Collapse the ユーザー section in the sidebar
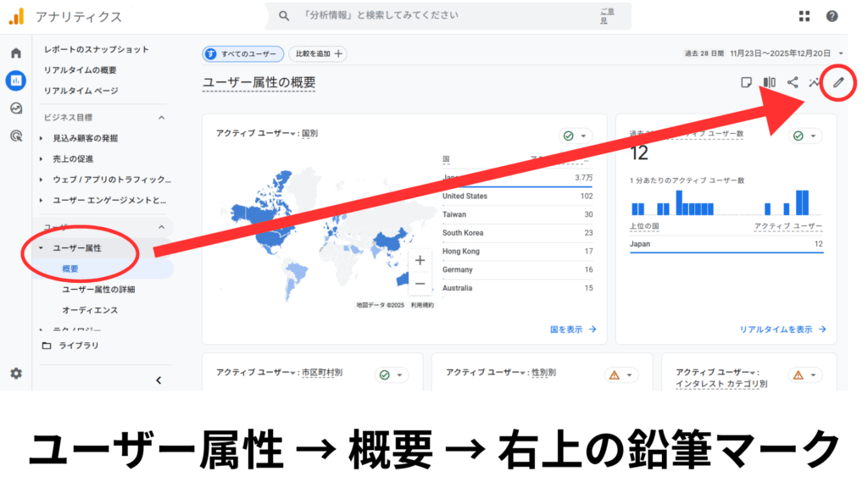The image size is (868, 488). 160,227
